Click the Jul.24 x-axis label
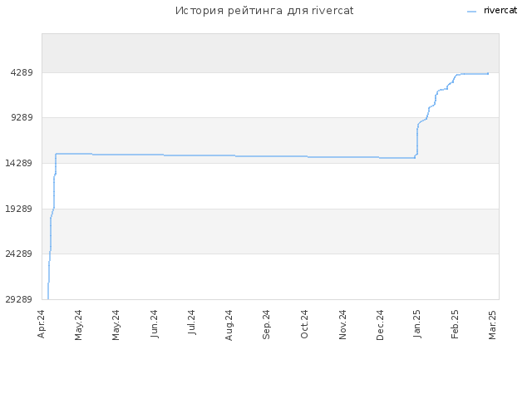 point(192,323)
